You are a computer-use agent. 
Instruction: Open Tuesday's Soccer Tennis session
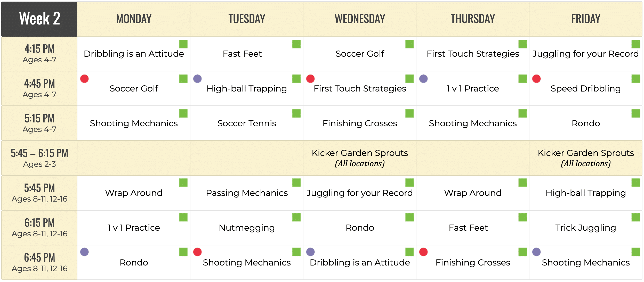click(x=247, y=123)
